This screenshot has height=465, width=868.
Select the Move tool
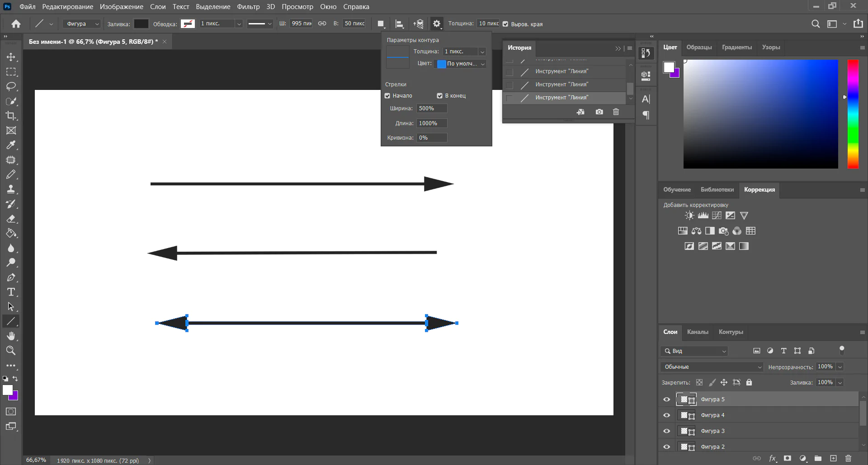11,57
